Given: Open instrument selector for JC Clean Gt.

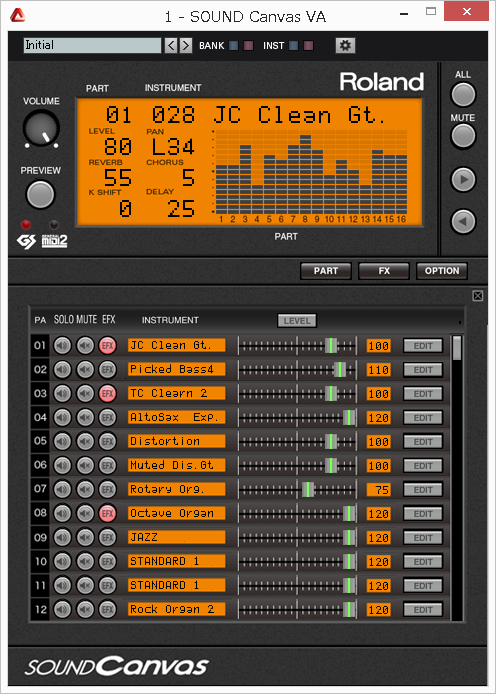Looking at the screenshot, I should click(177, 345).
